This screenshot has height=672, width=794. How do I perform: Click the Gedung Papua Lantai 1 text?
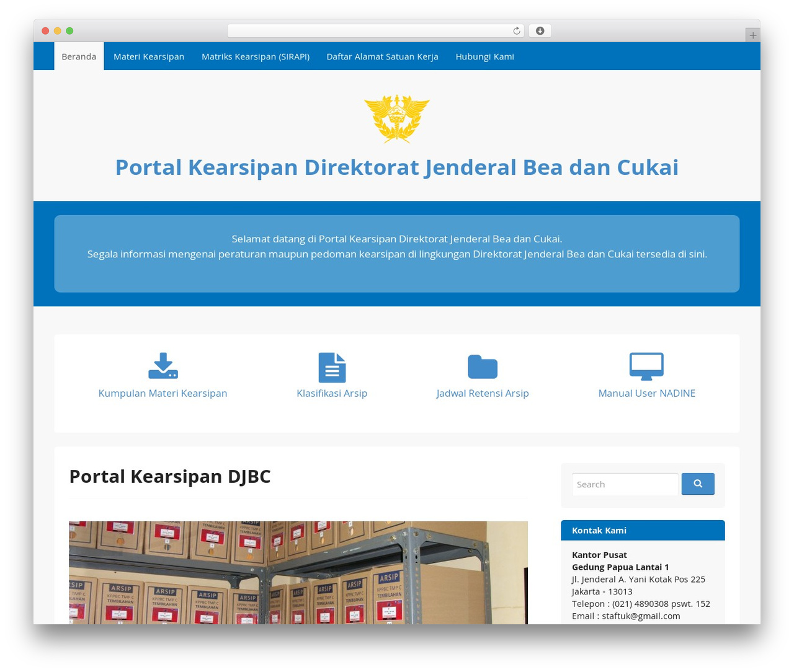(x=620, y=567)
